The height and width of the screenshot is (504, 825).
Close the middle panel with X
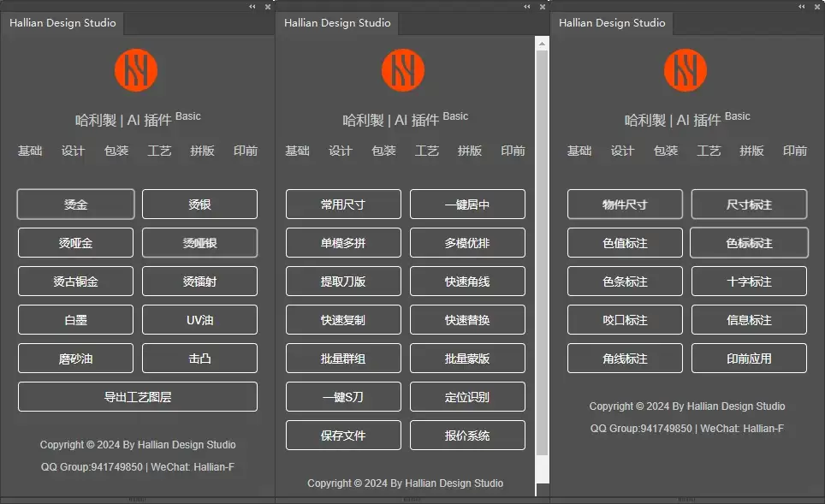pyautogui.click(x=543, y=7)
